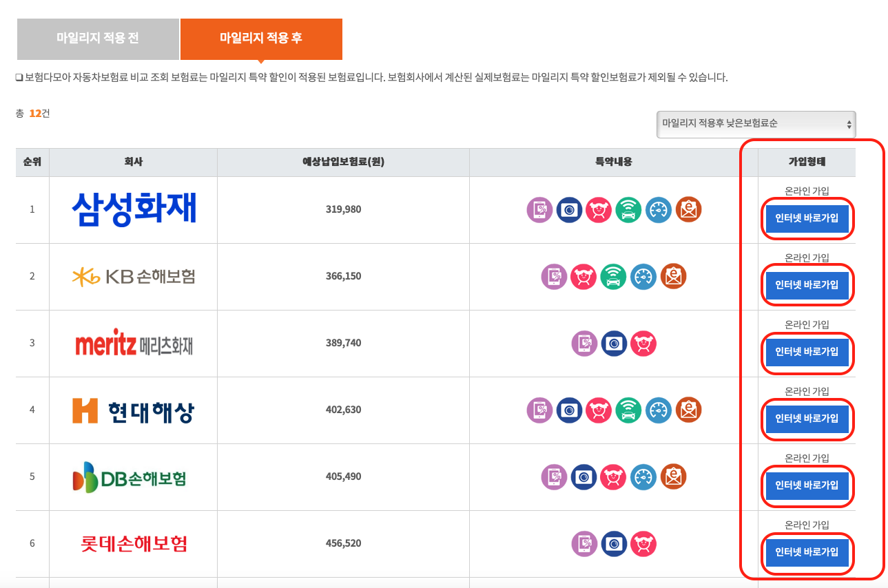
Task: Click the 특약내용 column header
Action: [x=614, y=162]
